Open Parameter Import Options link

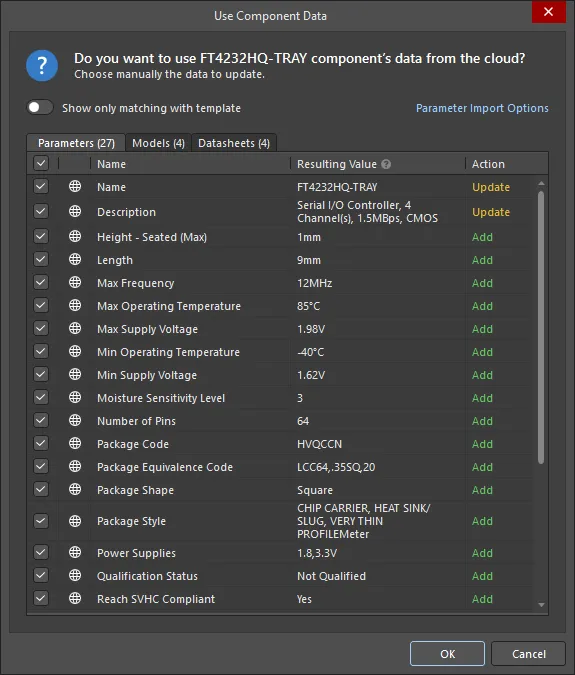[482, 108]
